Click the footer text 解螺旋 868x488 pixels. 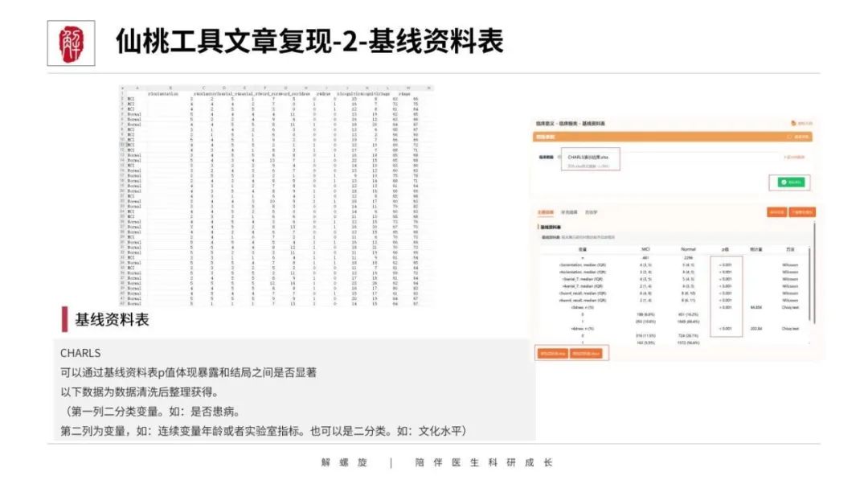[344, 462]
